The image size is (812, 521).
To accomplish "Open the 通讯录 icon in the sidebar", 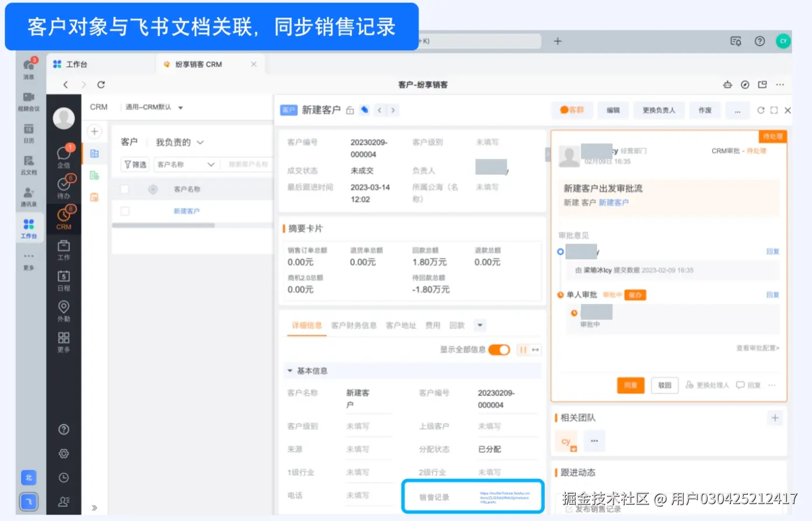I will (29, 188).
